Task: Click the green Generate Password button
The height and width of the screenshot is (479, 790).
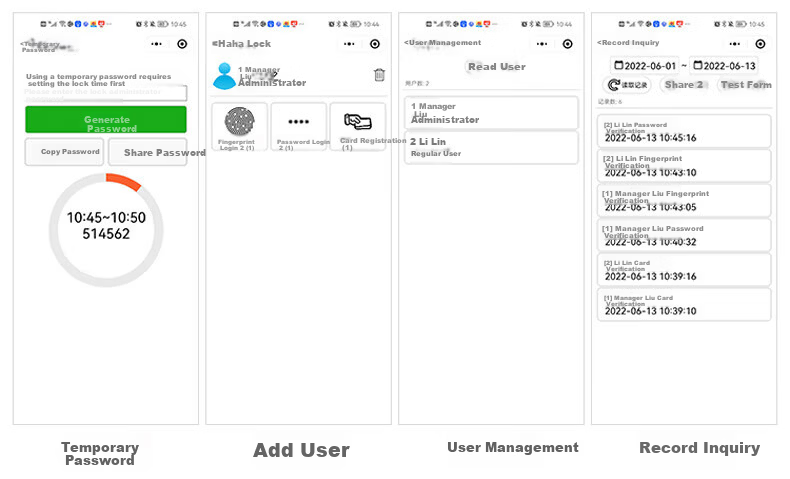Action: pyautogui.click(x=106, y=119)
